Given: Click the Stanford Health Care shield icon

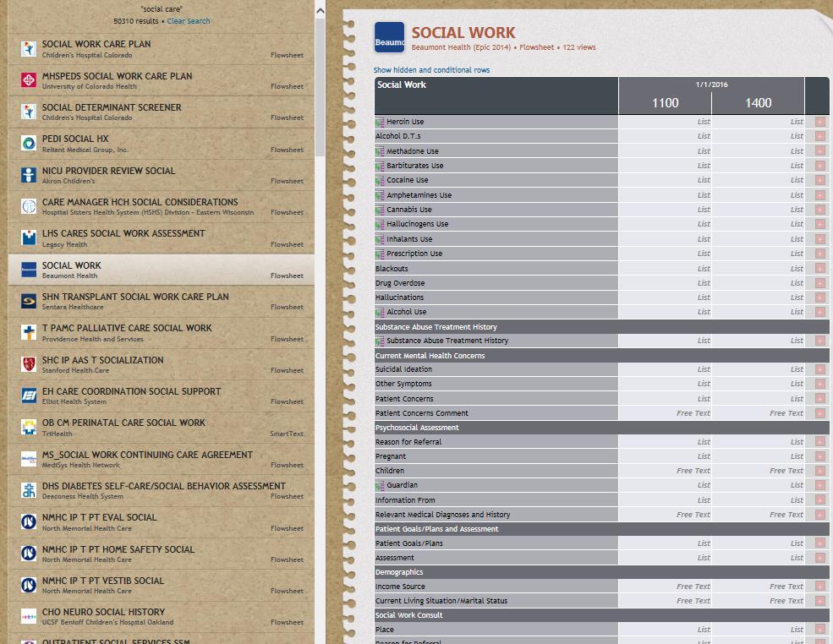Looking at the screenshot, I should (29, 364).
